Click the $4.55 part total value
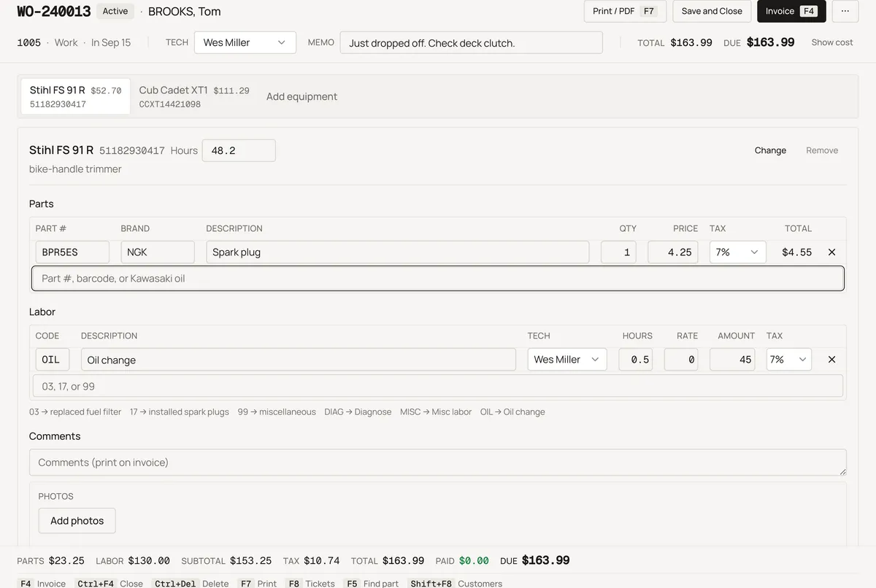Screen dimensions: 876x588 tap(796, 252)
